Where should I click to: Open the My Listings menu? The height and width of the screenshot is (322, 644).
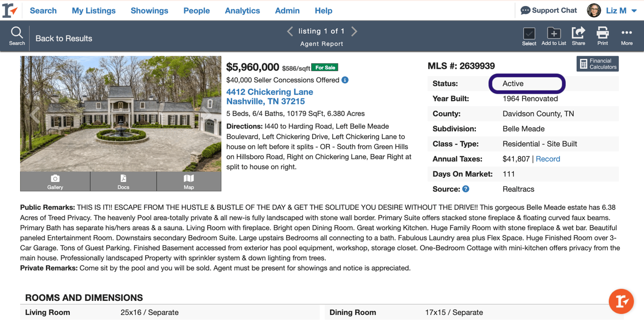[x=94, y=11]
